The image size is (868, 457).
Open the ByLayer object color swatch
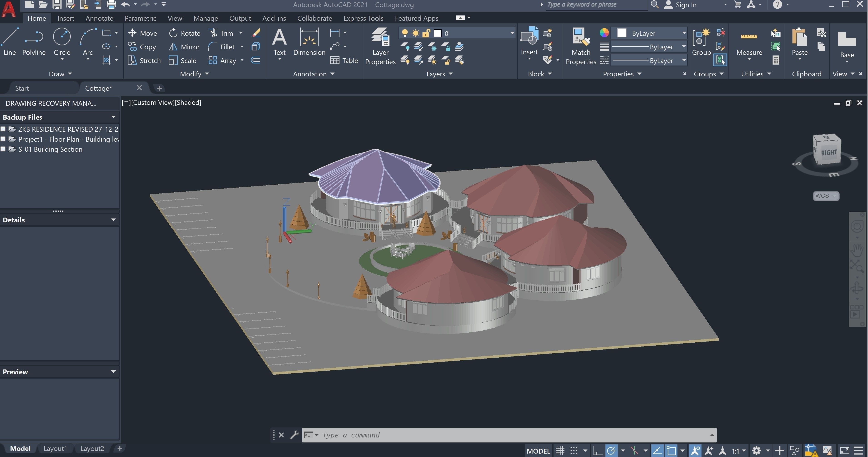coord(622,33)
